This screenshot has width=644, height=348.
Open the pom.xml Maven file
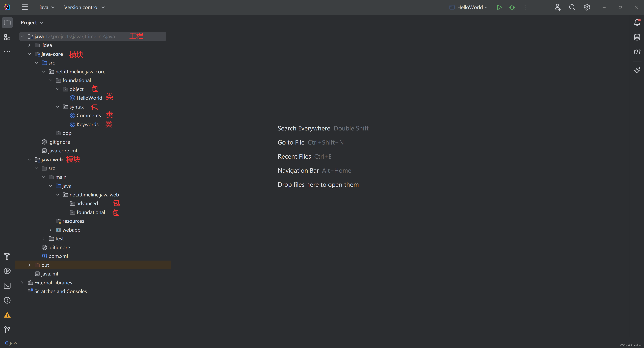click(55, 256)
